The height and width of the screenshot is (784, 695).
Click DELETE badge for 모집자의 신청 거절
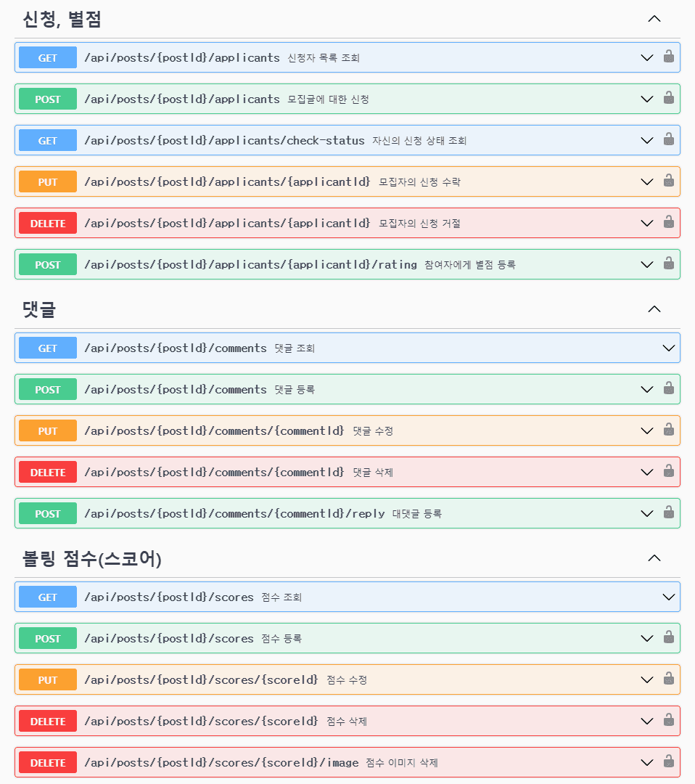(x=48, y=224)
